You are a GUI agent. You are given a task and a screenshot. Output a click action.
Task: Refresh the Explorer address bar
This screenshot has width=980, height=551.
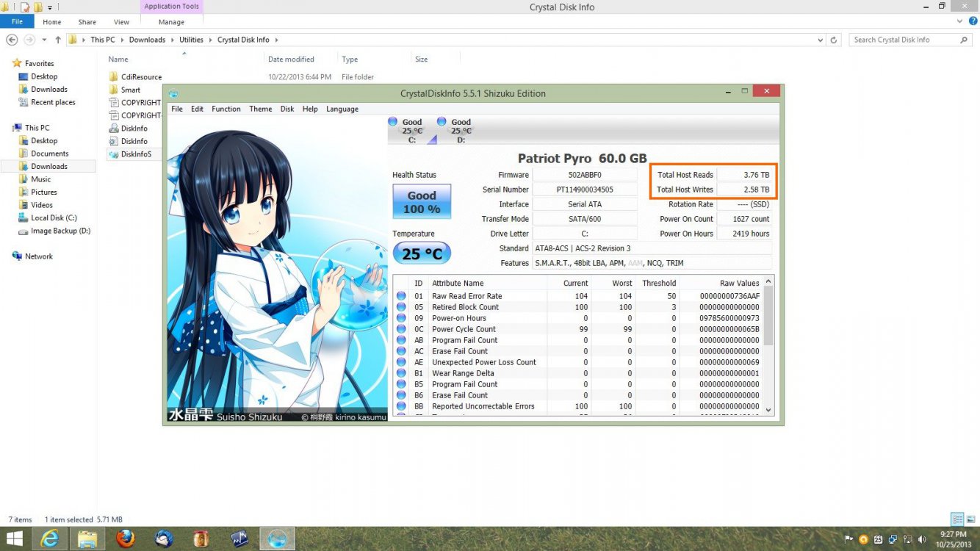pyautogui.click(x=835, y=40)
